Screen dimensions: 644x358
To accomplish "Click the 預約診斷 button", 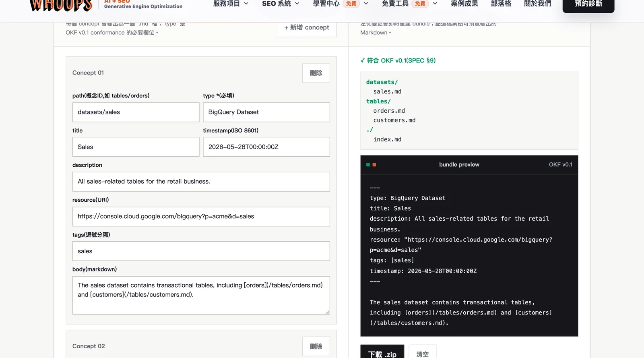I will click(x=588, y=5).
